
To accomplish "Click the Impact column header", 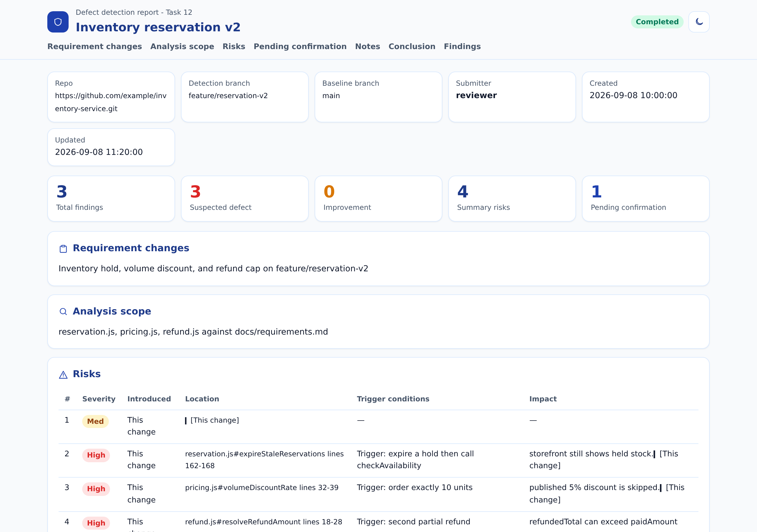I will (543, 399).
